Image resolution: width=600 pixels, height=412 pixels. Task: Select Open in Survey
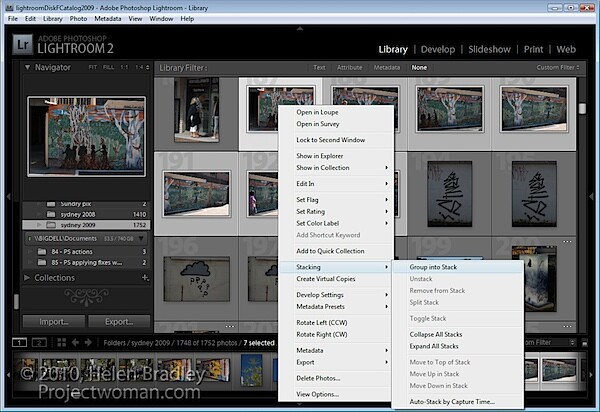click(337, 124)
